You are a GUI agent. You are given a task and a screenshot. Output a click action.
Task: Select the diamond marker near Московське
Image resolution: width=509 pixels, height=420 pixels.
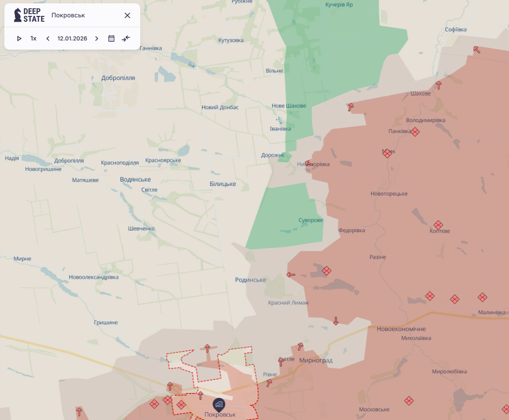click(x=409, y=401)
